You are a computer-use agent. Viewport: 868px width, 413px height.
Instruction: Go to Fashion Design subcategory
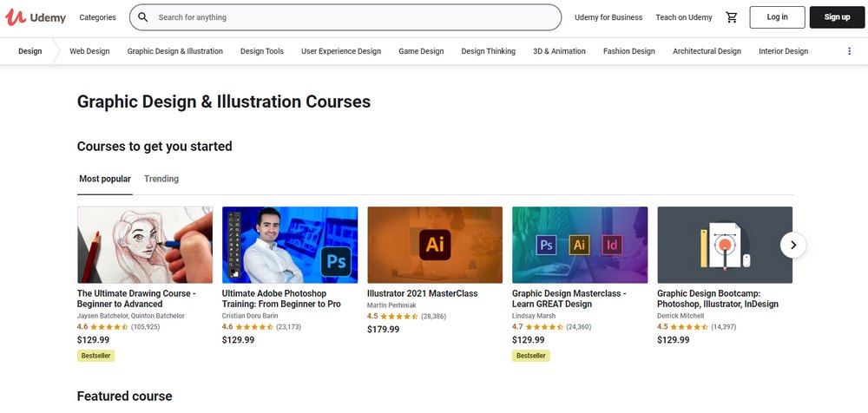point(628,51)
